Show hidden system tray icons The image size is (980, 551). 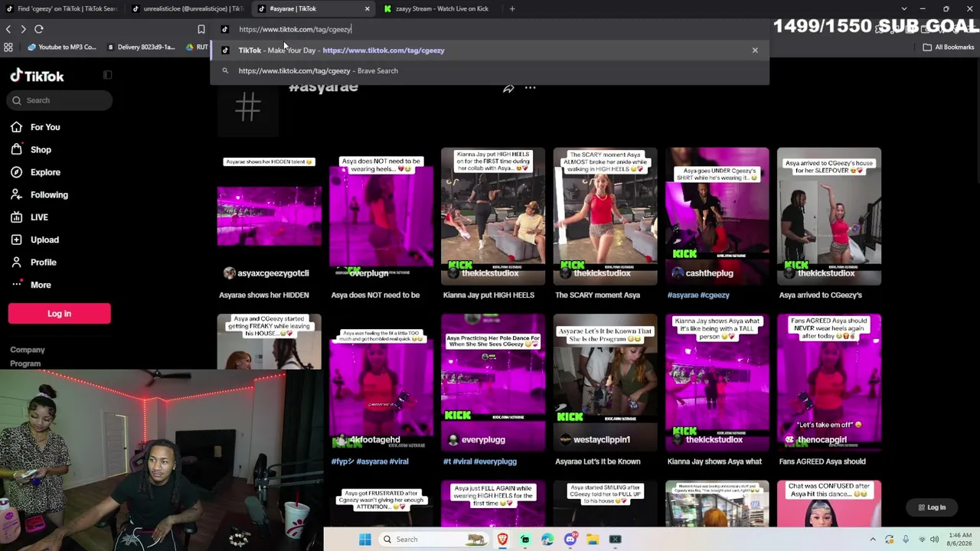point(874,540)
